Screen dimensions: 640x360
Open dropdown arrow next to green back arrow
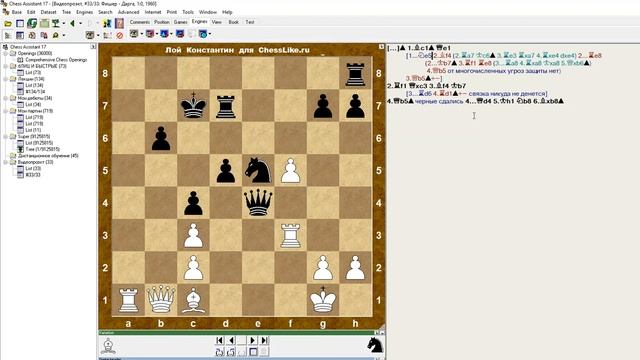[80, 24]
